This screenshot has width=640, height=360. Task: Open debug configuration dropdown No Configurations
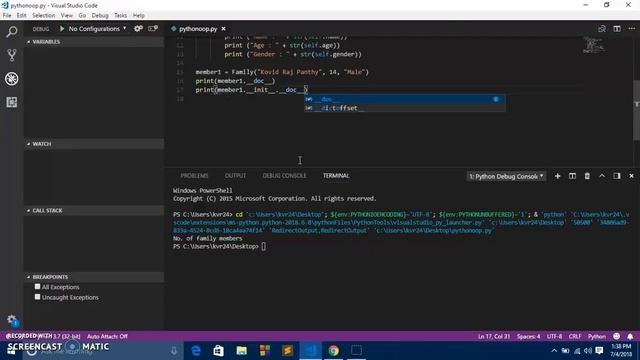98,29
